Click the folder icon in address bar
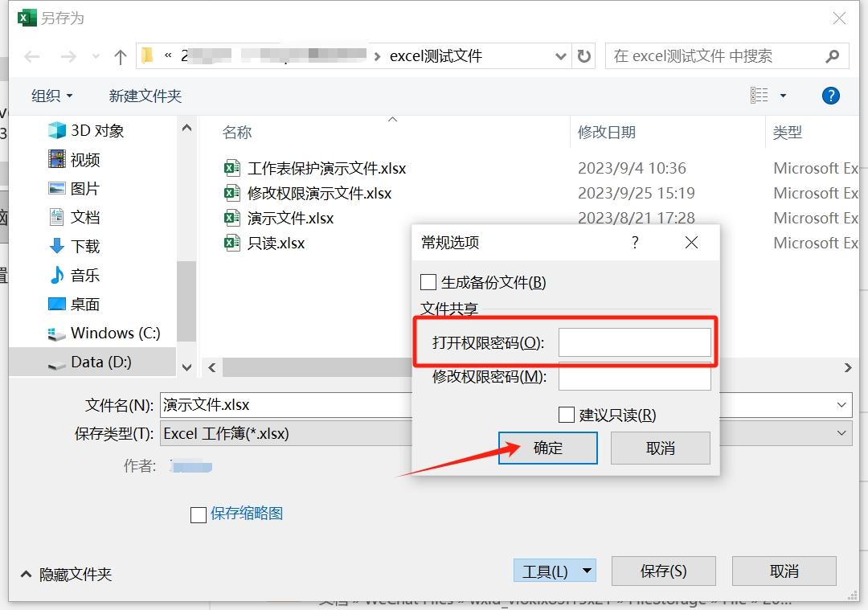 click(x=147, y=56)
